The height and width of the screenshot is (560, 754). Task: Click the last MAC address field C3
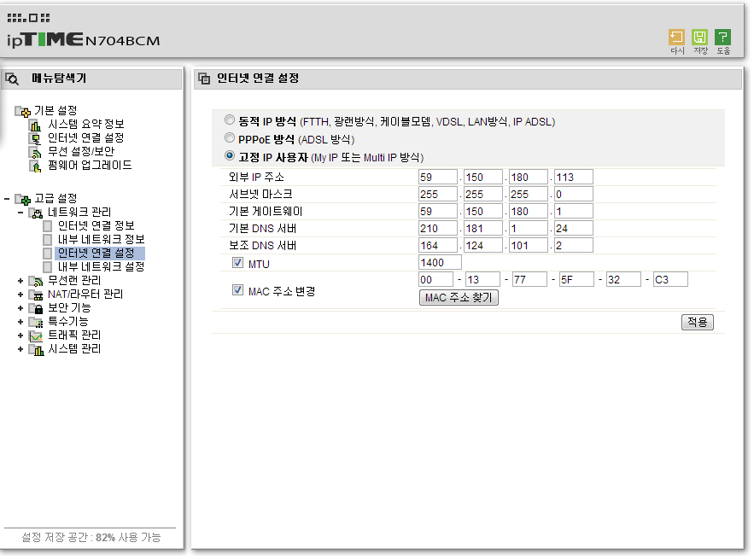tap(670, 280)
